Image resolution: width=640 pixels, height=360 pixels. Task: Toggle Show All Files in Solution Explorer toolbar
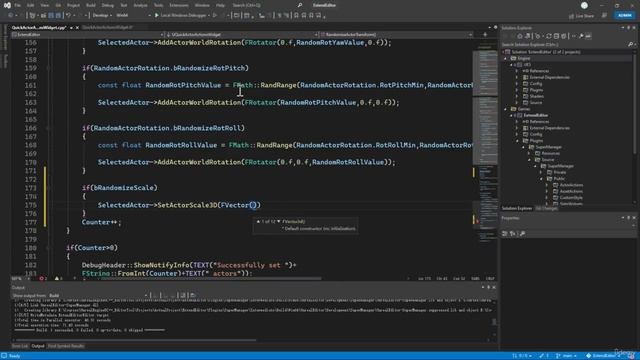(564, 36)
